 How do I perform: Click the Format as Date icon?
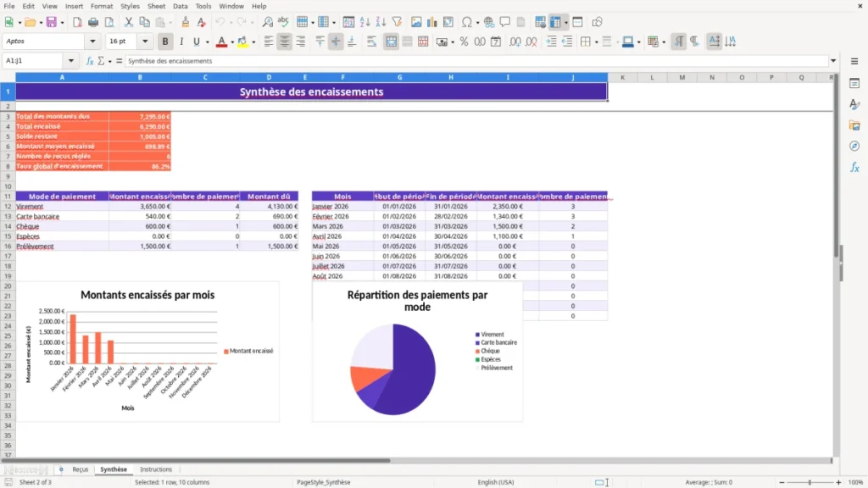496,42
